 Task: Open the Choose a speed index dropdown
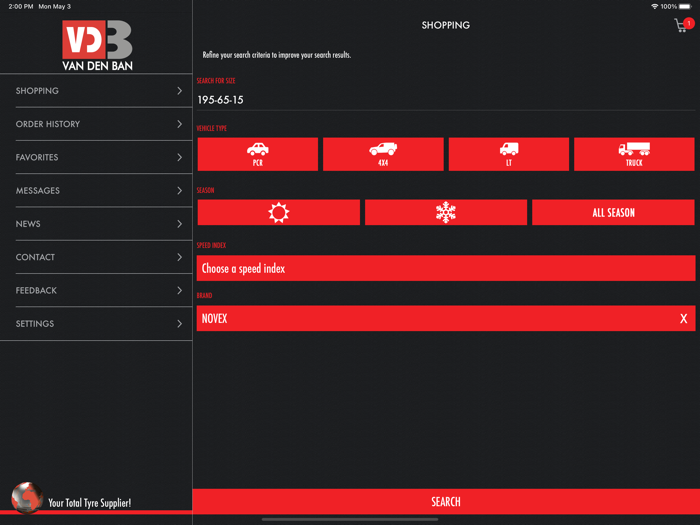[x=446, y=268]
